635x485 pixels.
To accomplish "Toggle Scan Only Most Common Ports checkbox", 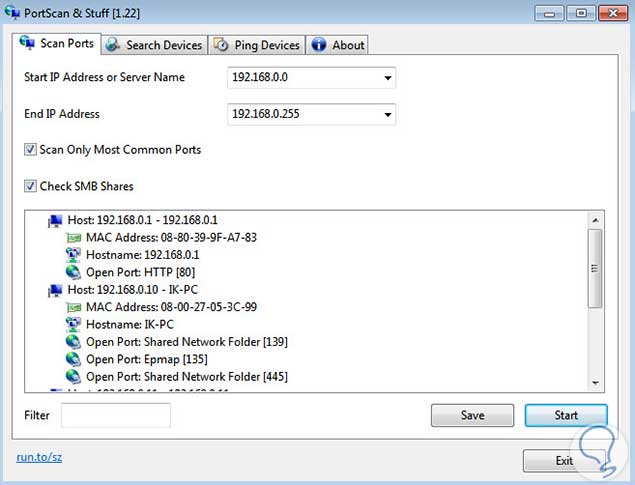I will (30, 149).
